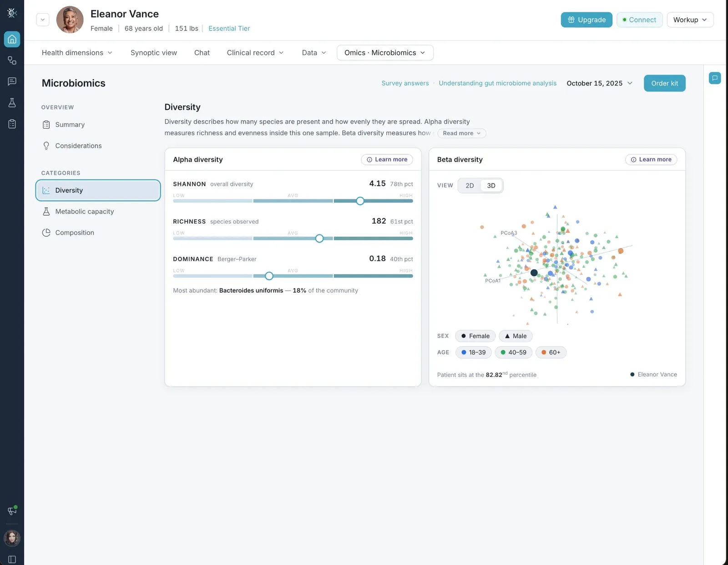
Task: Click the app logo icon in sidebar
Action: coord(12,13)
